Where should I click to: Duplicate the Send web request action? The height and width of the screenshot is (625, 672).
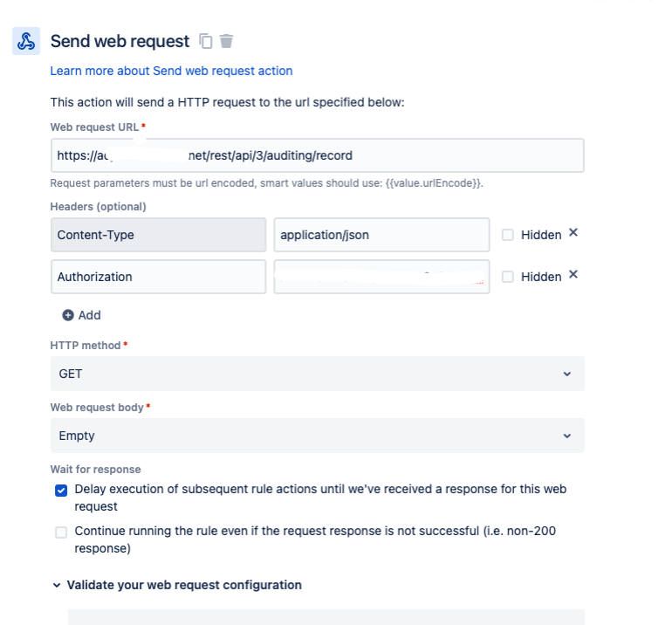click(x=206, y=41)
